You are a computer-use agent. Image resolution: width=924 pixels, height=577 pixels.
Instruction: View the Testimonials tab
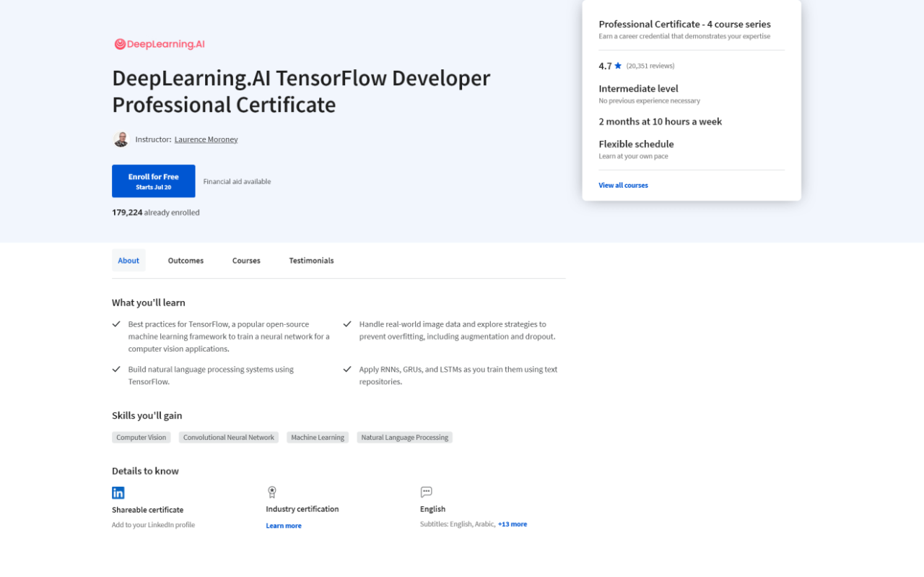click(311, 260)
